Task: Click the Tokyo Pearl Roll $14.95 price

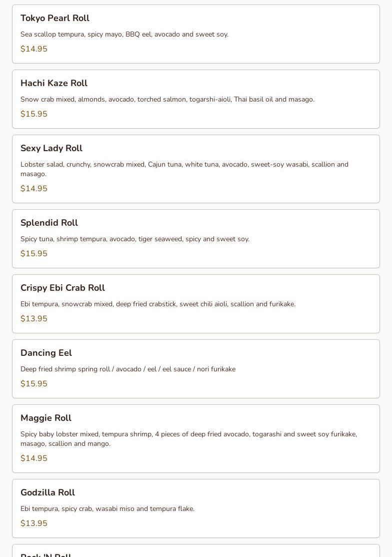Action: [34, 49]
